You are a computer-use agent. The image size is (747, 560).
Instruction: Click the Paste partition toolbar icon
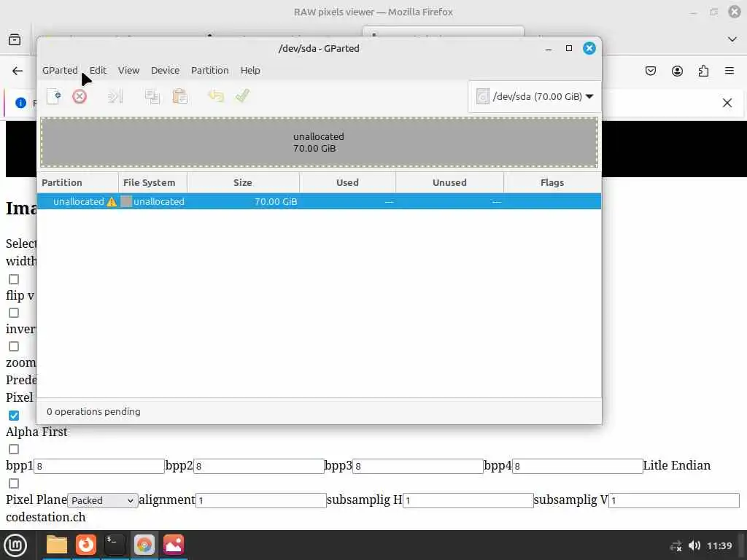[x=179, y=97]
